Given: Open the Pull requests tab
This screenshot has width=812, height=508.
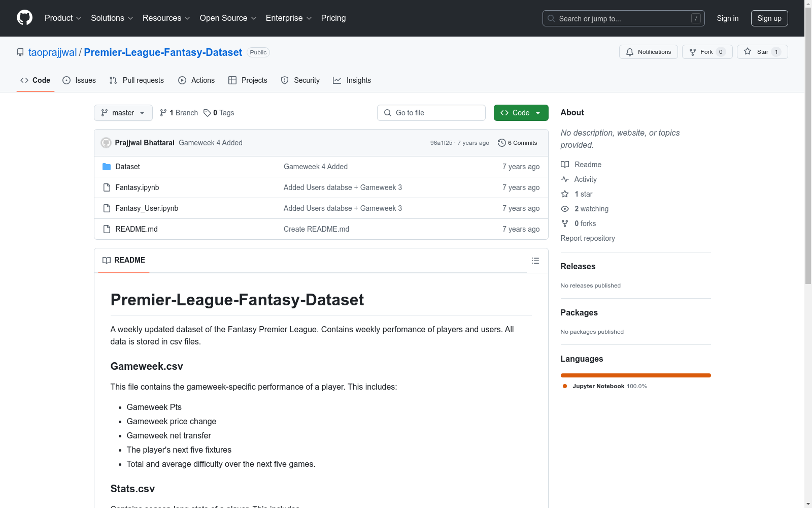Looking at the screenshot, I should pos(137,80).
